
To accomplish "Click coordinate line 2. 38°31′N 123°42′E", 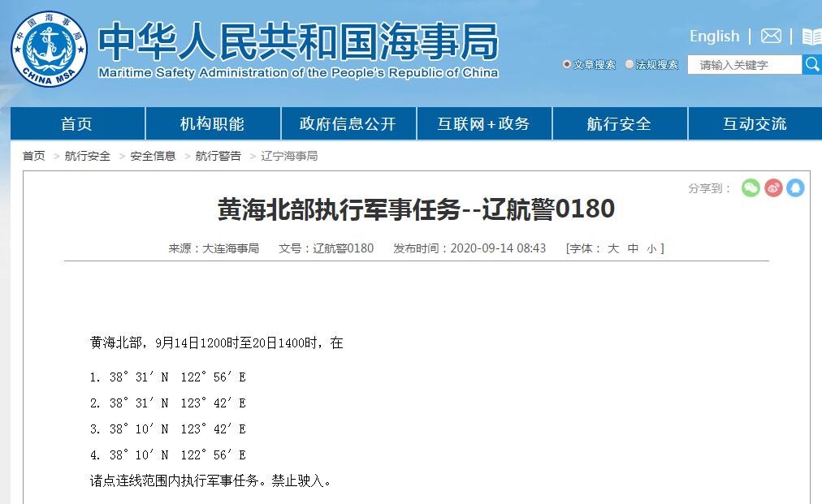I will 168,403.
